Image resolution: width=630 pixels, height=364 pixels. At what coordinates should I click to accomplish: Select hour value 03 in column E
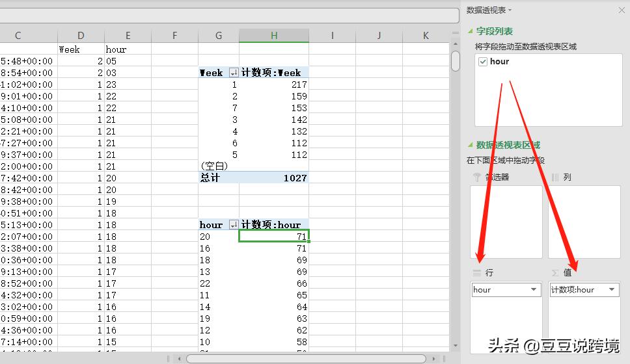128,73
